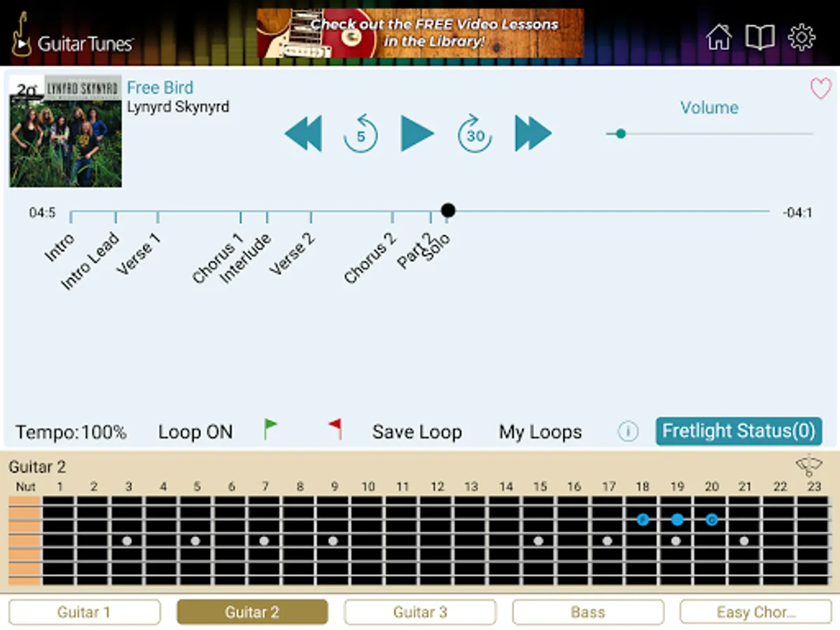Image resolution: width=840 pixels, height=630 pixels.
Task: Click the Volume label
Action: pos(709,108)
